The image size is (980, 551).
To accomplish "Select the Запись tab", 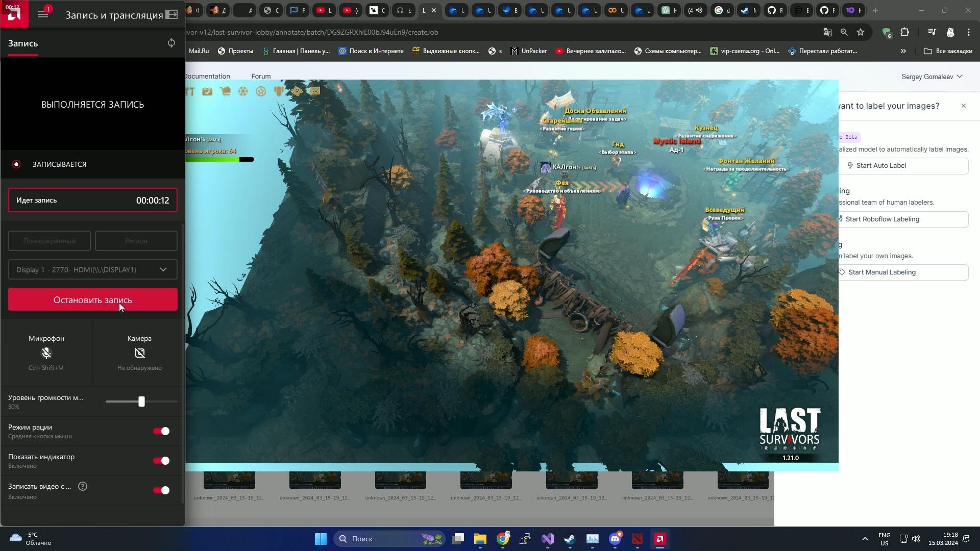I will (x=23, y=43).
